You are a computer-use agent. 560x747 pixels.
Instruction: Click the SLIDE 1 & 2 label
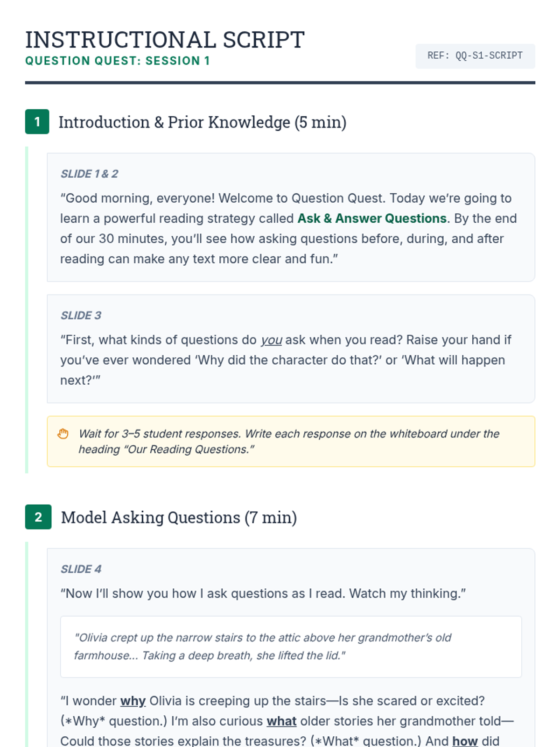coord(90,174)
